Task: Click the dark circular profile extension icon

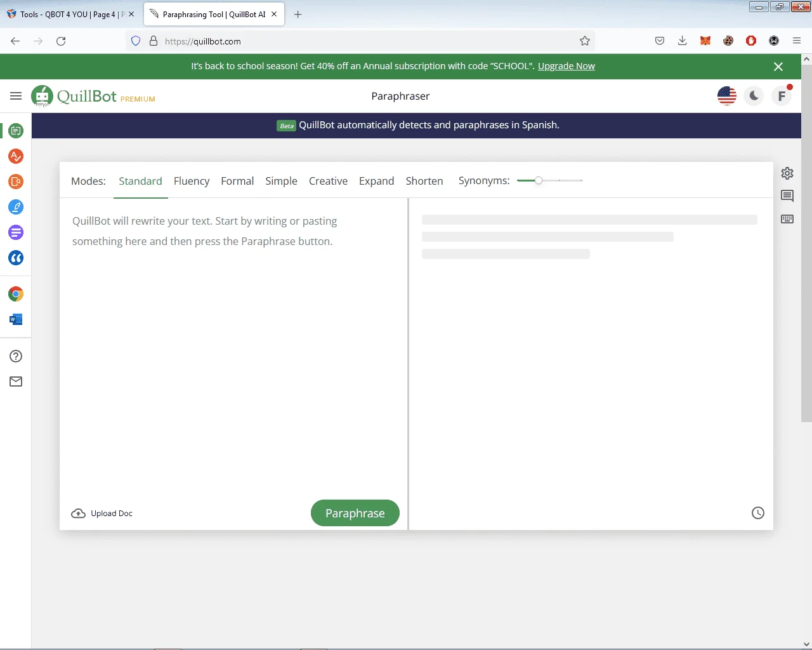Action: [x=774, y=41]
